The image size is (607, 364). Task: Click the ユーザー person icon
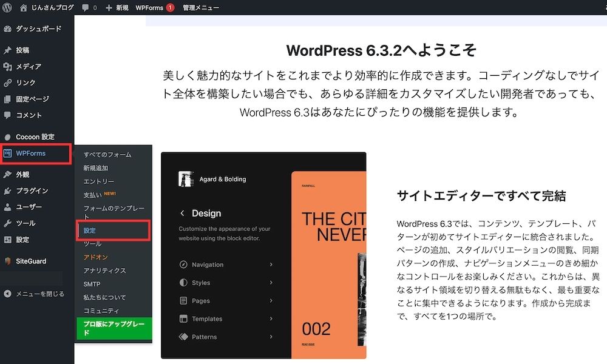pyautogui.click(x=7, y=207)
